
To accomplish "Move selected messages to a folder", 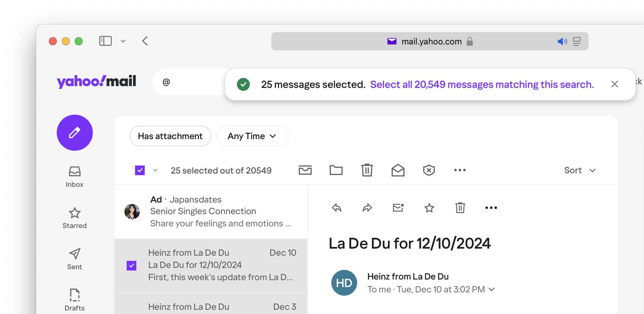I will 336,170.
